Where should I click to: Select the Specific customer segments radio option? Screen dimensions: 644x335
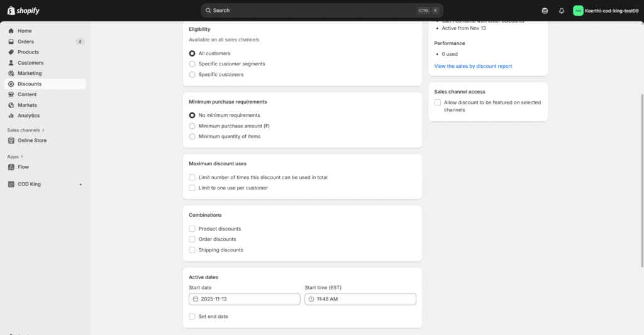click(x=192, y=64)
